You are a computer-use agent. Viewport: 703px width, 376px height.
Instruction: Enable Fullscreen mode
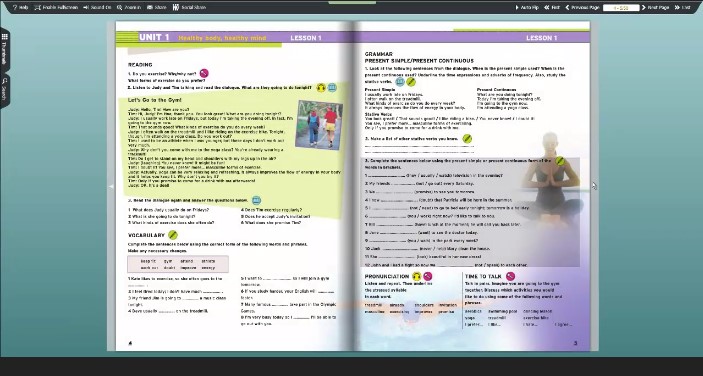(x=56, y=7)
